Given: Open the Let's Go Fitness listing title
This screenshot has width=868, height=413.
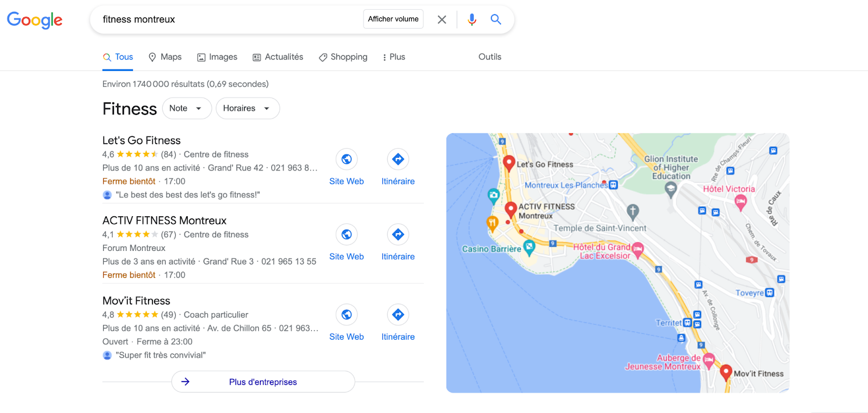Looking at the screenshot, I should 142,140.
